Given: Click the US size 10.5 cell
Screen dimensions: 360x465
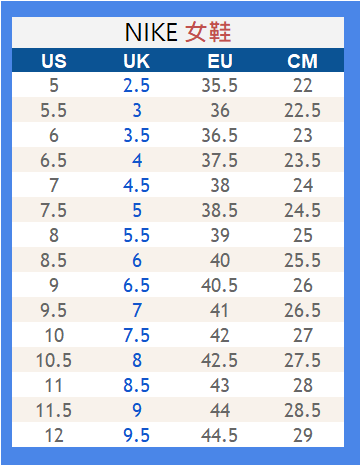Looking at the screenshot, I should 54,360.
